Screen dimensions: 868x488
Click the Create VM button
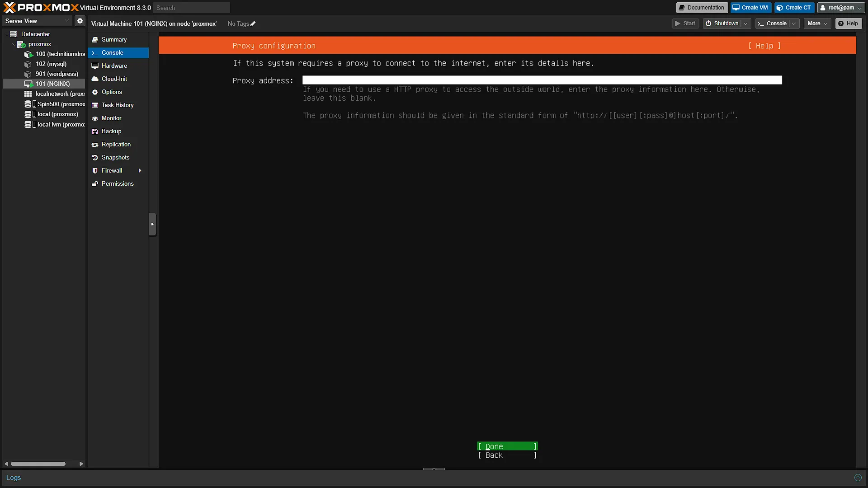point(750,8)
